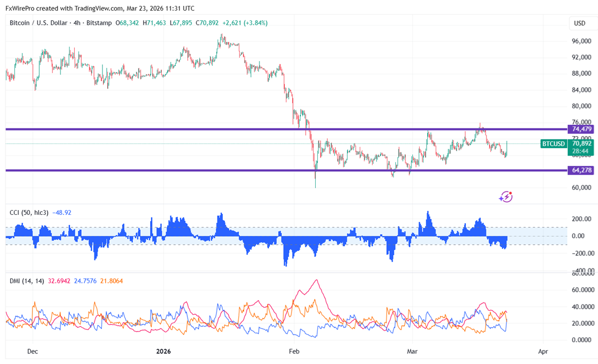Click the Feb label on time axis
This screenshot has width=598, height=364.
pos(293,351)
